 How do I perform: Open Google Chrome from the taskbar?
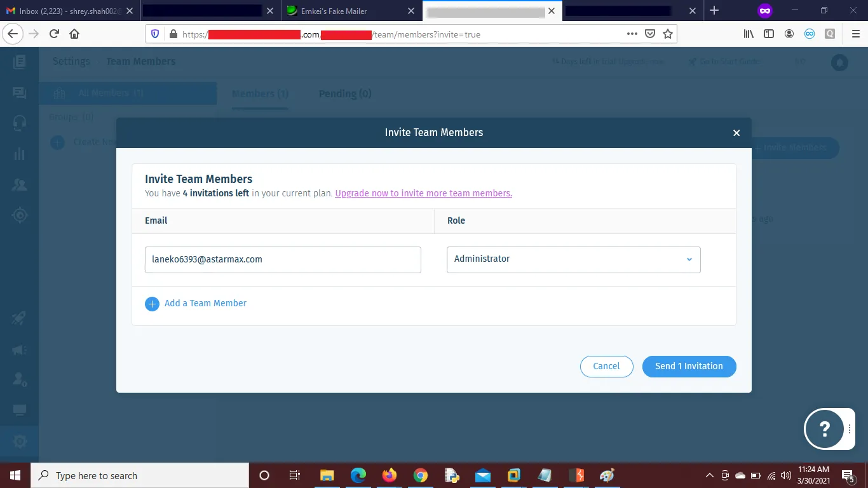[x=420, y=475]
